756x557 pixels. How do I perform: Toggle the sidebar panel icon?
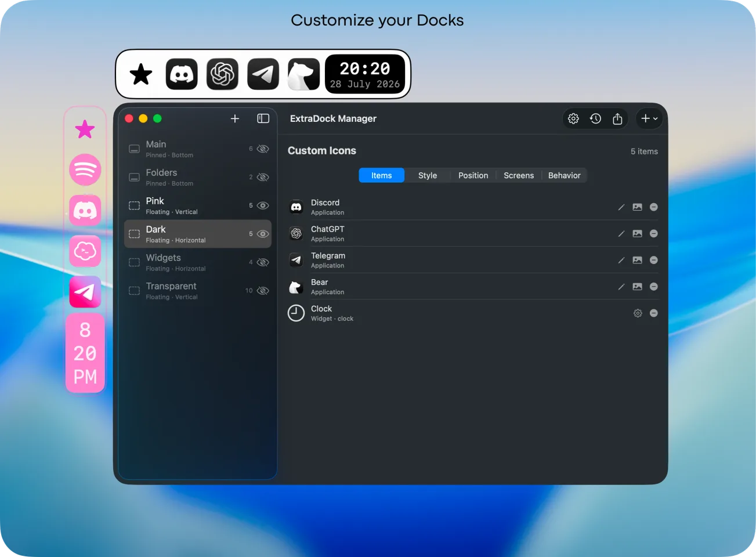[x=263, y=118]
